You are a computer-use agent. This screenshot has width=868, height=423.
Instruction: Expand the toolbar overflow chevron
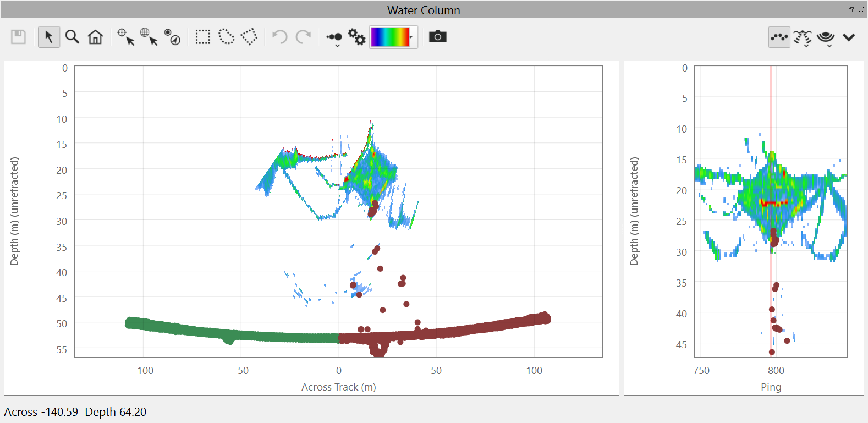pyautogui.click(x=849, y=37)
